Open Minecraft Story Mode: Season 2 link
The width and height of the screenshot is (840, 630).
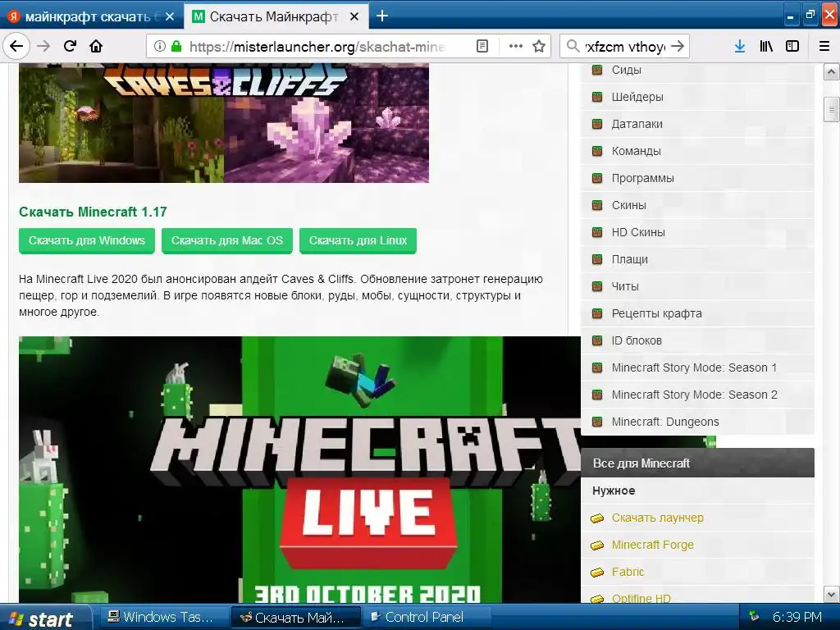tap(694, 395)
